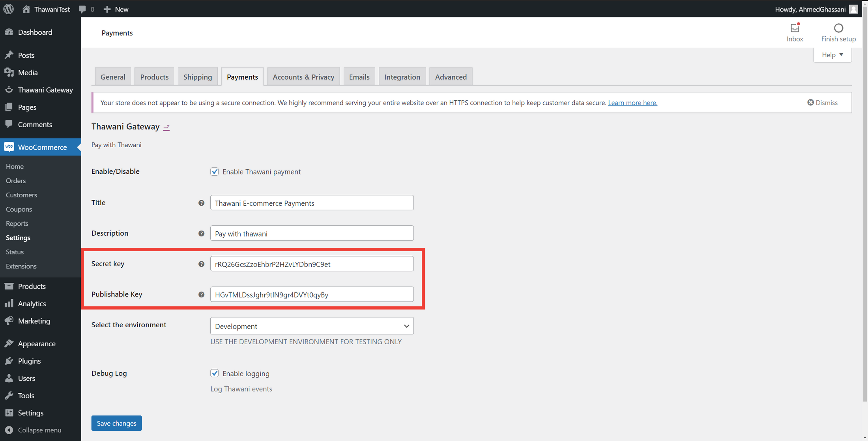
Task: Click the Title input field
Action: click(x=312, y=203)
